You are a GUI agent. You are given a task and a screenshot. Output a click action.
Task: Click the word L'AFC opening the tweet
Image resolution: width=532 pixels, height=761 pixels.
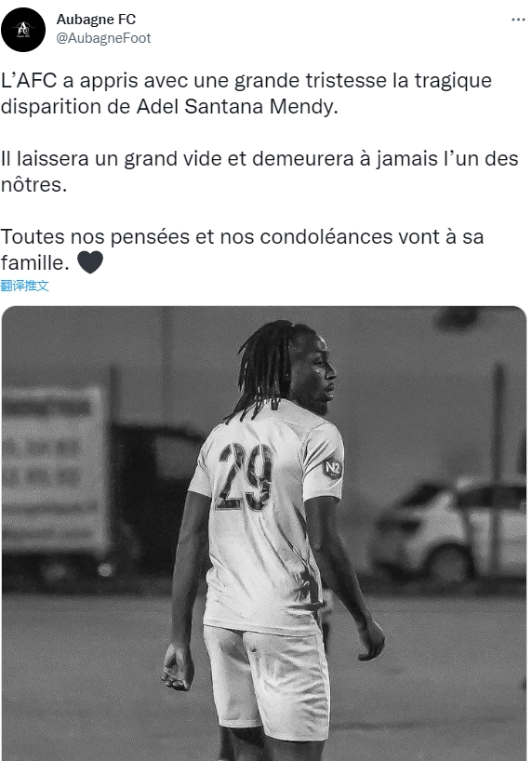click(29, 80)
